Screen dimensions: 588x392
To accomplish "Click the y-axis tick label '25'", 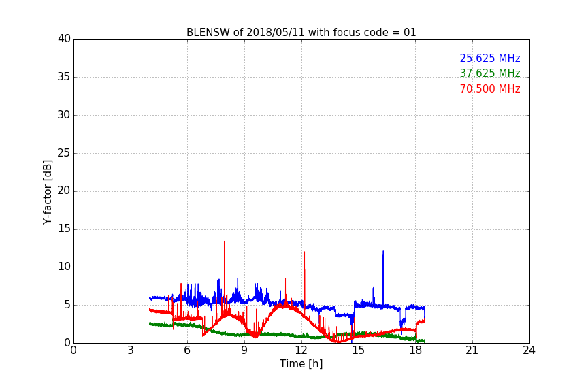I will tap(64, 153).
